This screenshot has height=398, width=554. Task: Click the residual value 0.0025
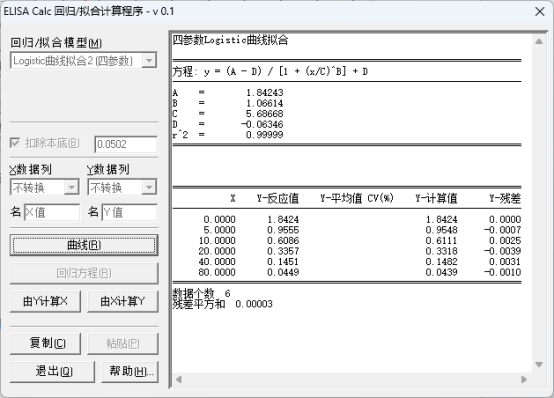(505, 241)
